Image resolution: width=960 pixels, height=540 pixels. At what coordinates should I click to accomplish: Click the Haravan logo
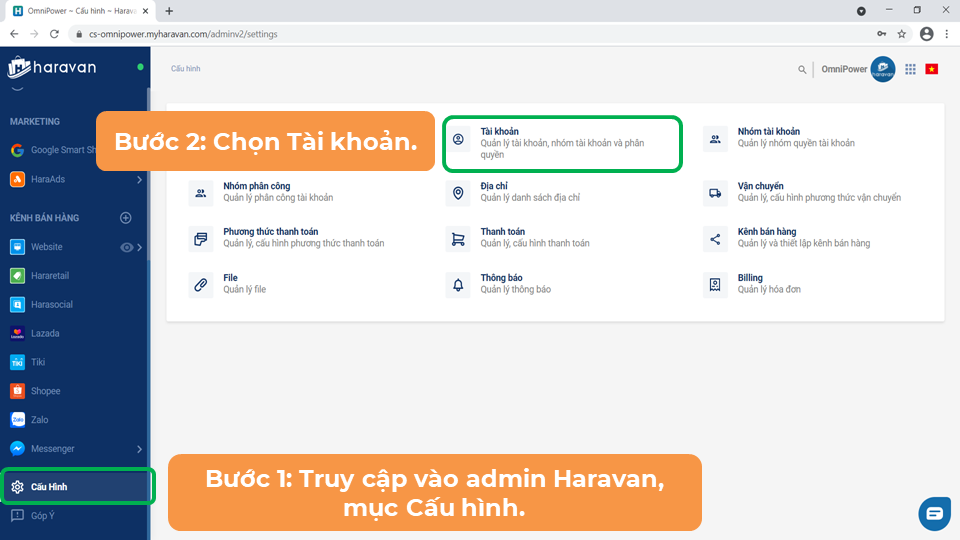[x=52, y=67]
